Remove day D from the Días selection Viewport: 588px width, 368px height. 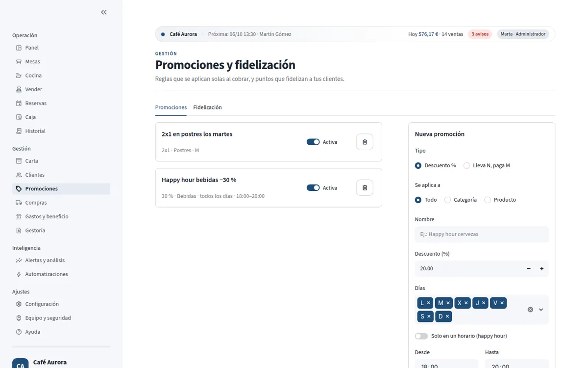[x=447, y=317]
